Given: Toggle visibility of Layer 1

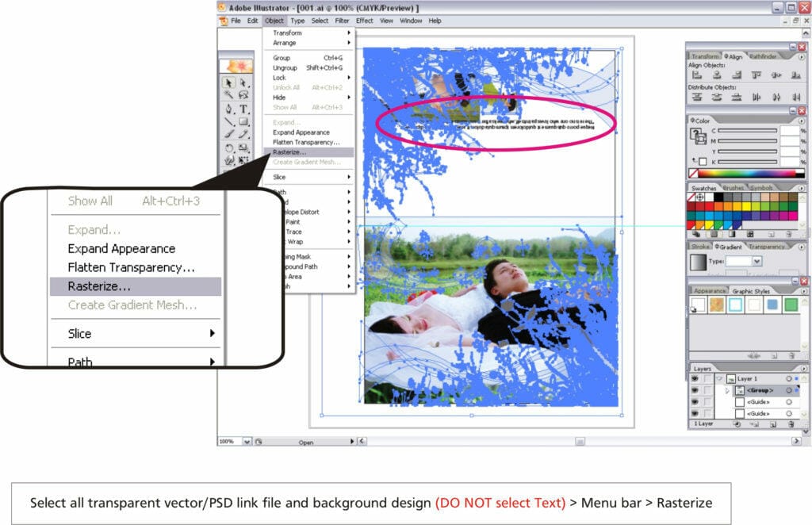Looking at the screenshot, I should (695, 379).
